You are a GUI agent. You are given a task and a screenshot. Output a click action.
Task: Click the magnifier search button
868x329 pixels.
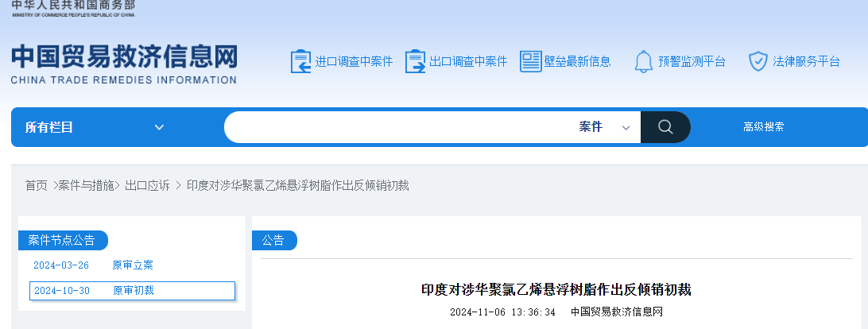tap(665, 127)
